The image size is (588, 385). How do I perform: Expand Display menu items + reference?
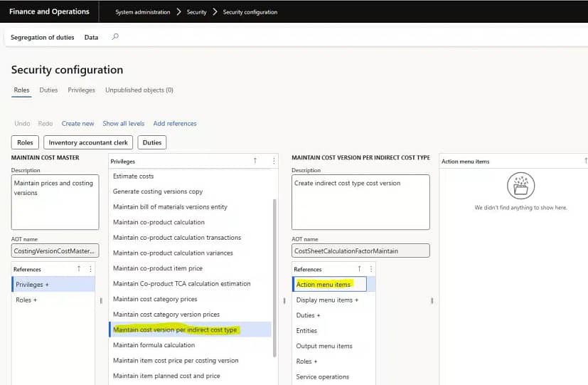[x=333, y=300]
